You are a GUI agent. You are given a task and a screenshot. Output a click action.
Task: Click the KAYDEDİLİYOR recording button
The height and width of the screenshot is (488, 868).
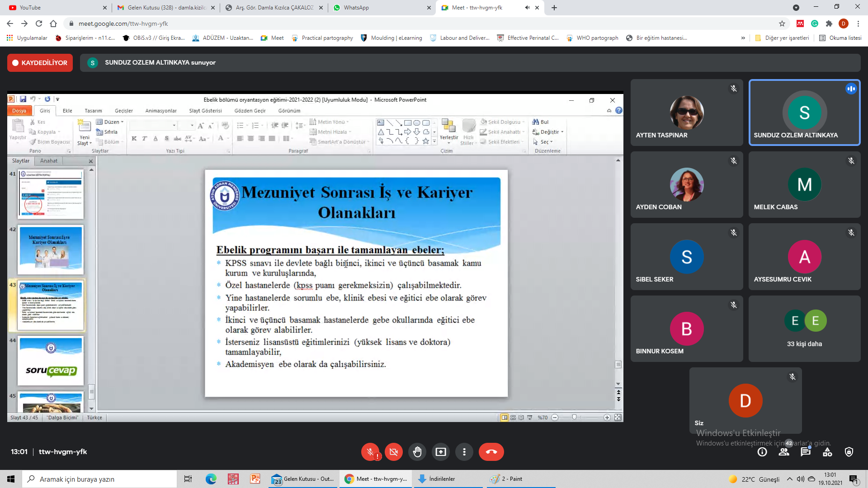click(40, 63)
